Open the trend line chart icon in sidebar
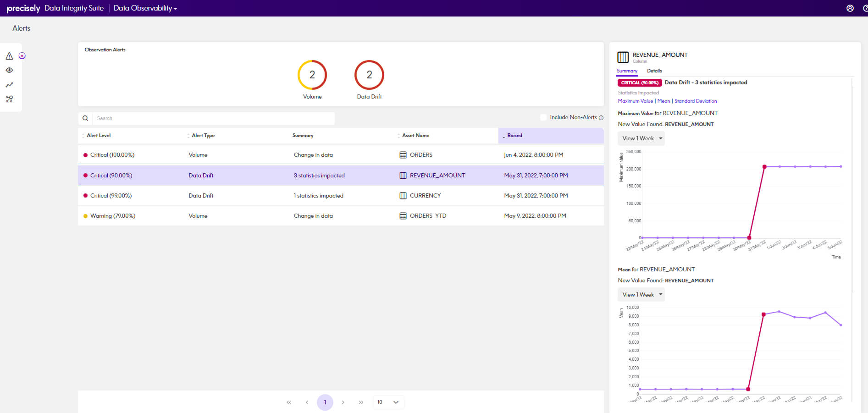 [9, 85]
